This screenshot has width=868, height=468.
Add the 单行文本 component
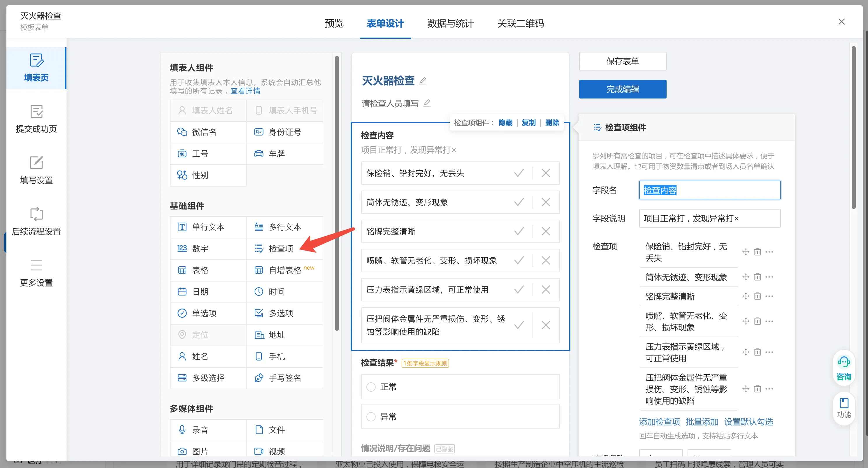coord(208,227)
